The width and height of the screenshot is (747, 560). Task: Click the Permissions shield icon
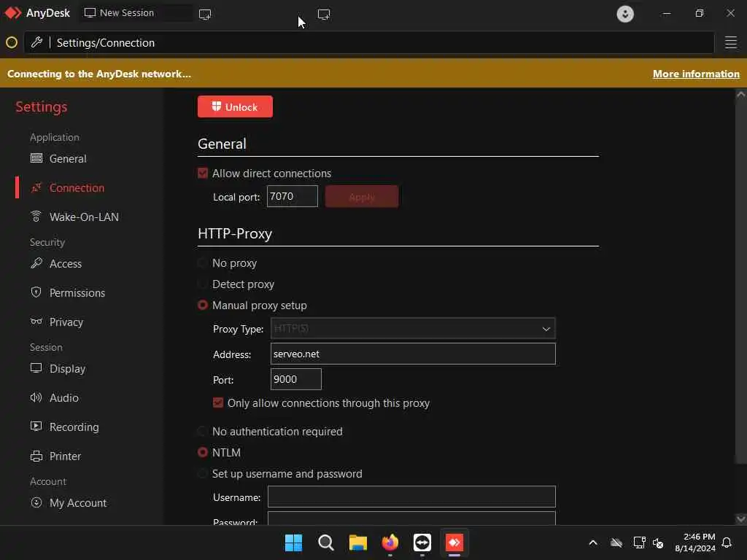point(36,292)
